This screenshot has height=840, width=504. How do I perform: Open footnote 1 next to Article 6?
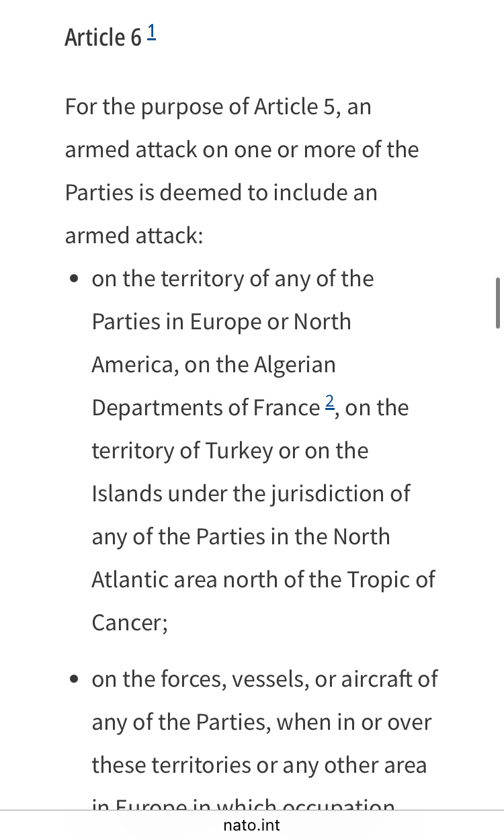[152, 32]
